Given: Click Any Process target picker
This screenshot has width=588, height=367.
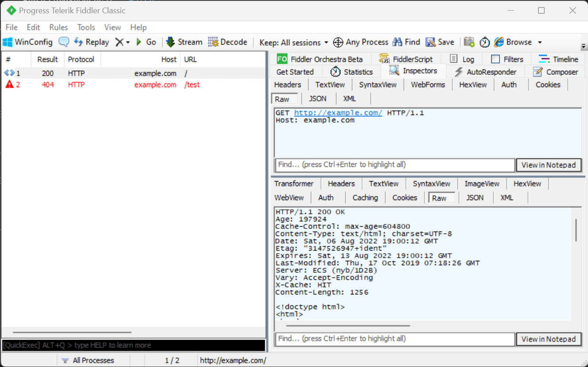Looking at the screenshot, I should pos(360,42).
